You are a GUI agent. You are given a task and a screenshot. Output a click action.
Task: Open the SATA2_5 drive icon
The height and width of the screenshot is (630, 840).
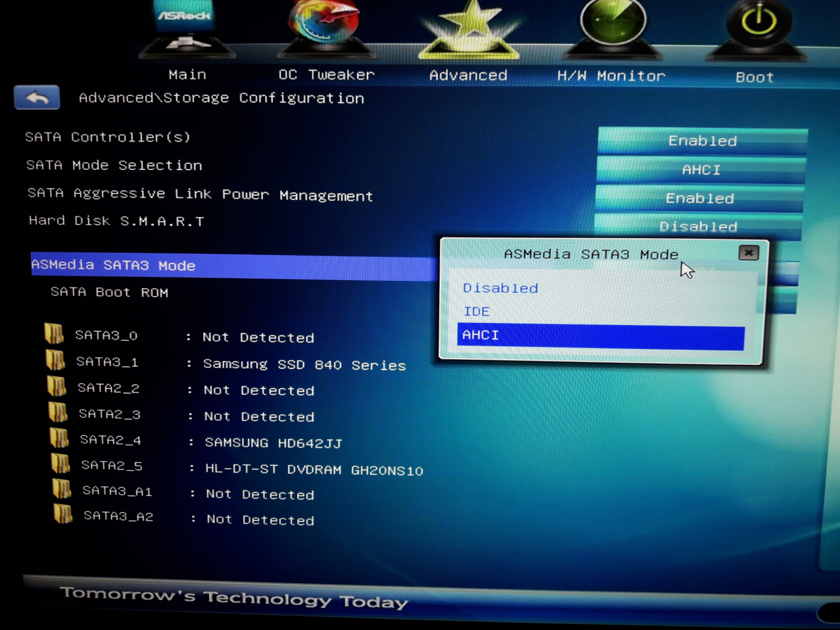[61, 463]
